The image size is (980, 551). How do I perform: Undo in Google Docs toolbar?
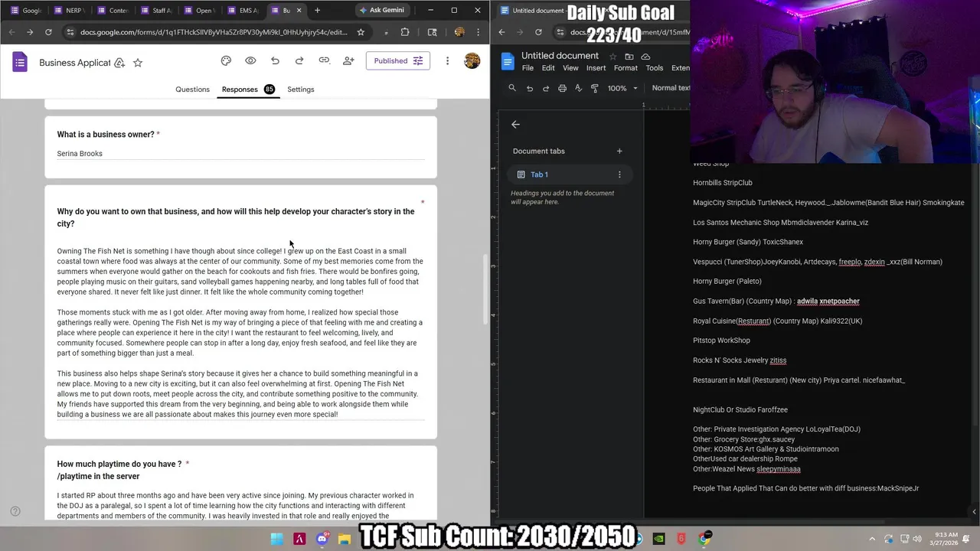pyautogui.click(x=529, y=88)
